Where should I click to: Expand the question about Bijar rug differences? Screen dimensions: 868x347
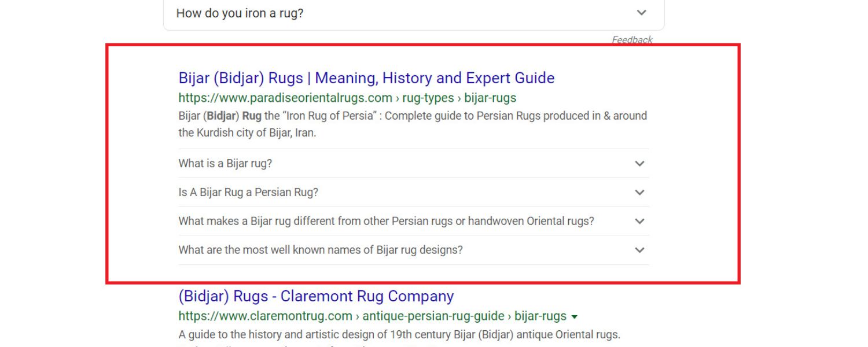click(x=639, y=221)
